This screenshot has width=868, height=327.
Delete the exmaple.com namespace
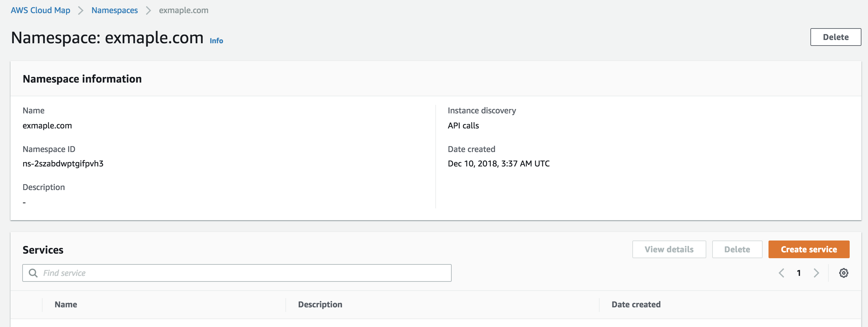(x=836, y=37)
